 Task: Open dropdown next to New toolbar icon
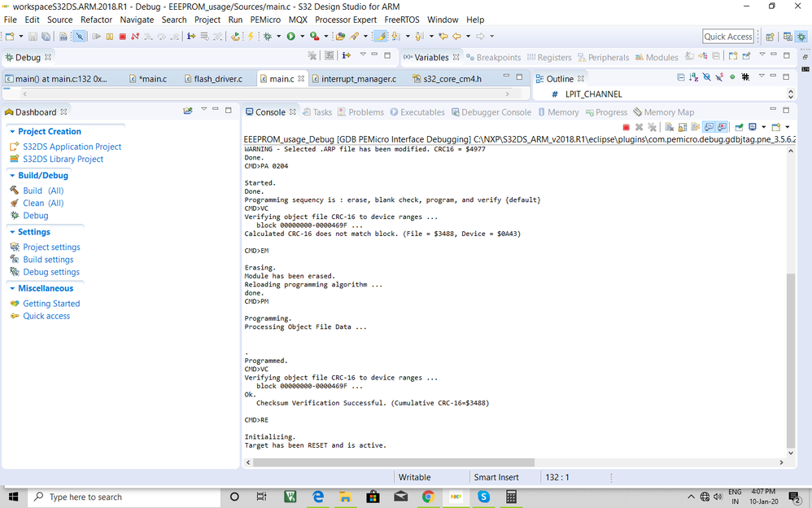point(20,37)
